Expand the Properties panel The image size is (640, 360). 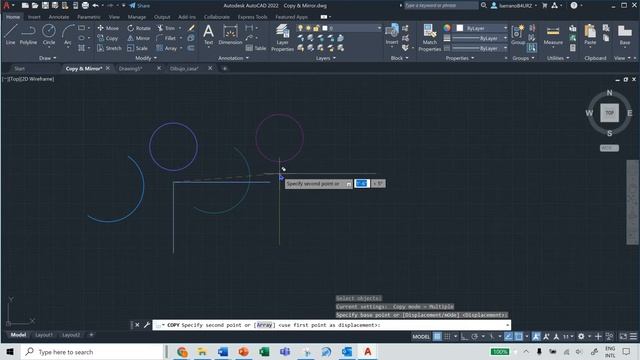(x=460, y=58)
